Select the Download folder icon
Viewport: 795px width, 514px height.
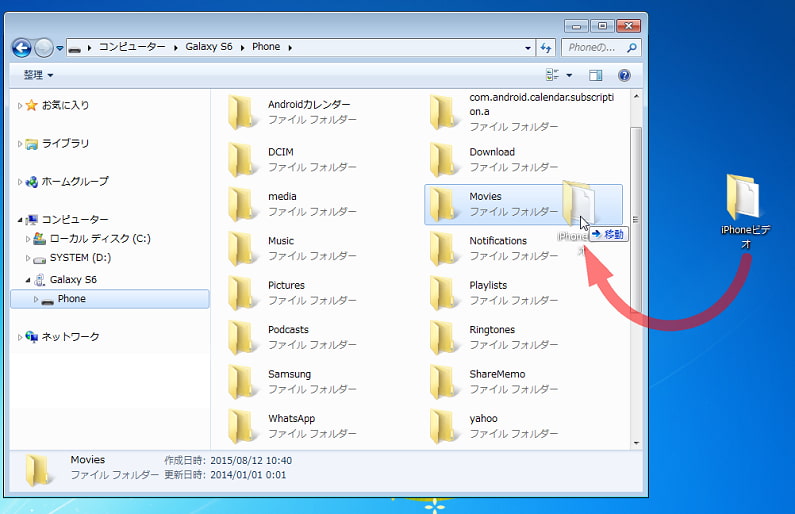(443, 160)
